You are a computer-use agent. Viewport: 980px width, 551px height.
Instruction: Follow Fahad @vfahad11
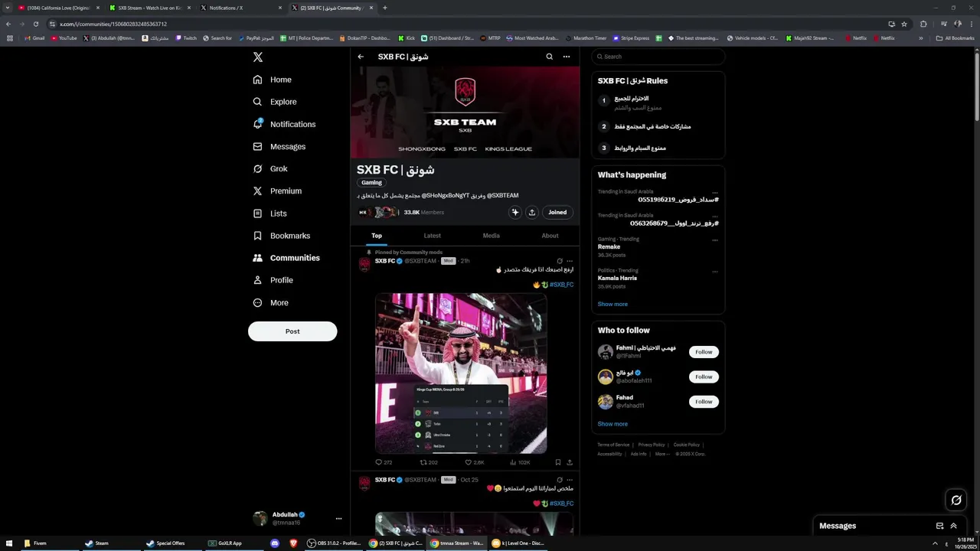click(704, 402)
